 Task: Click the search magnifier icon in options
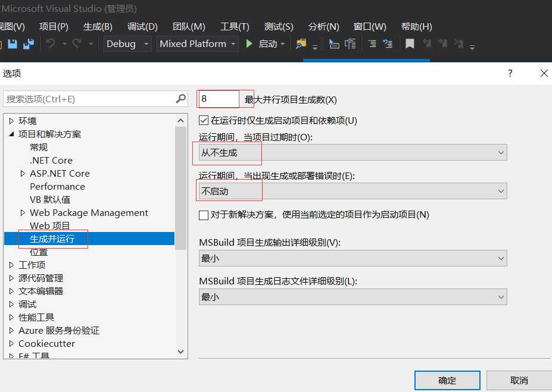click(180, 99)
